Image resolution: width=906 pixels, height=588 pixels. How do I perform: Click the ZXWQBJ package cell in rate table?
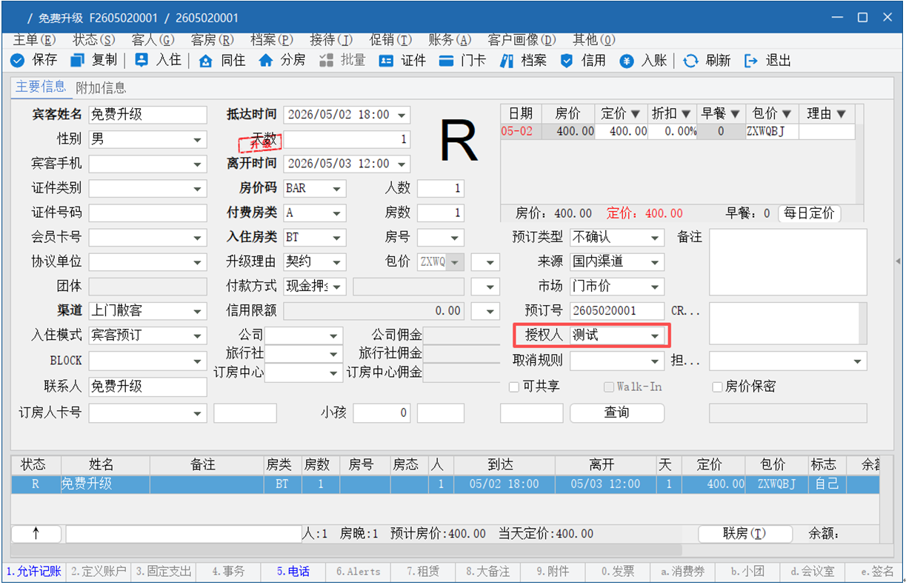(772, 131)
